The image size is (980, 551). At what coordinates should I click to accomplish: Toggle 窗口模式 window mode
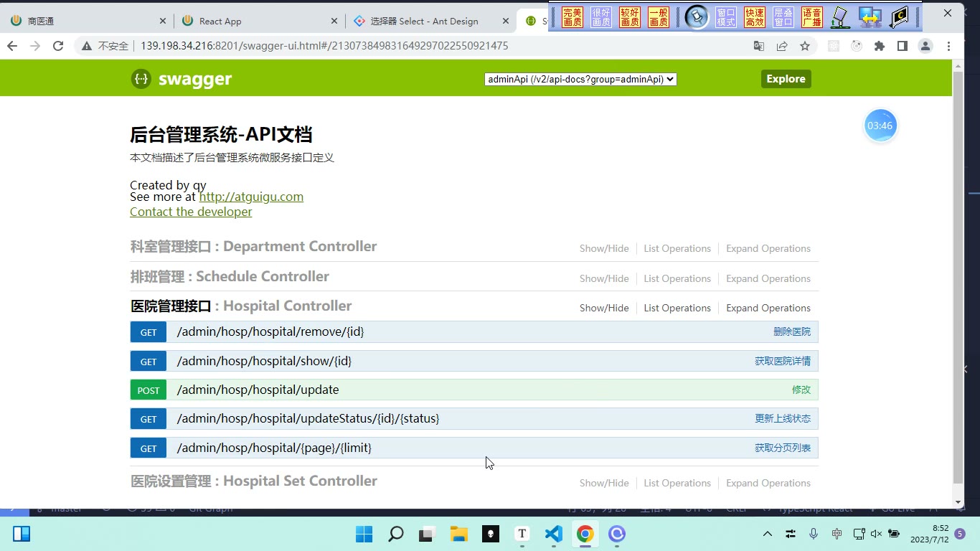coord(726,17)
